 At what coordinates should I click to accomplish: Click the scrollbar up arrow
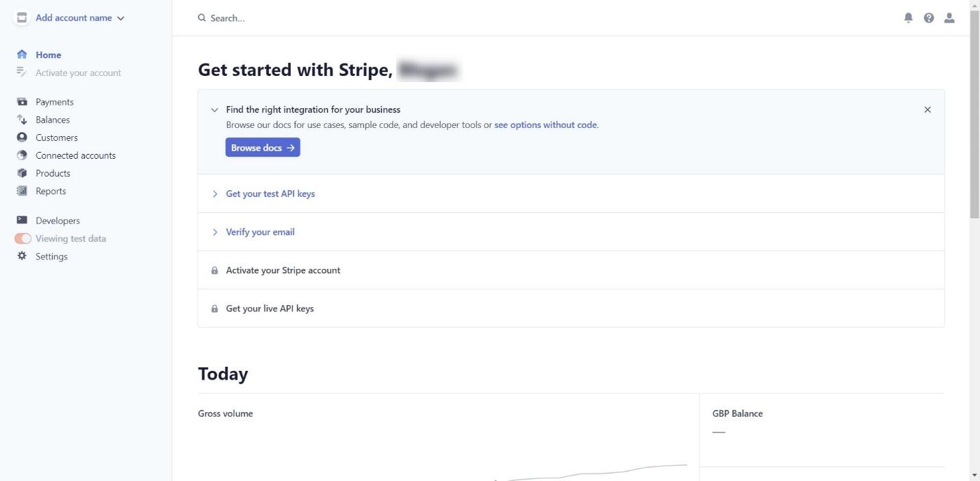[x=975, y=5]
